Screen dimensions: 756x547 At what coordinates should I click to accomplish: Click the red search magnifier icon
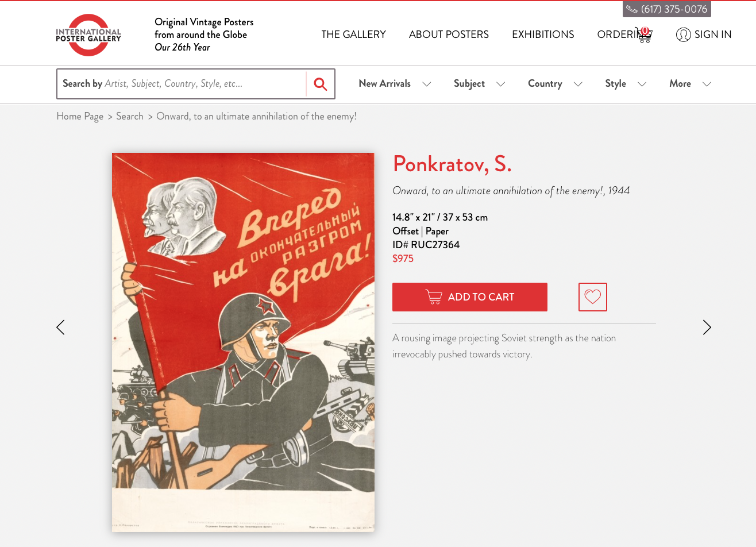321,84
